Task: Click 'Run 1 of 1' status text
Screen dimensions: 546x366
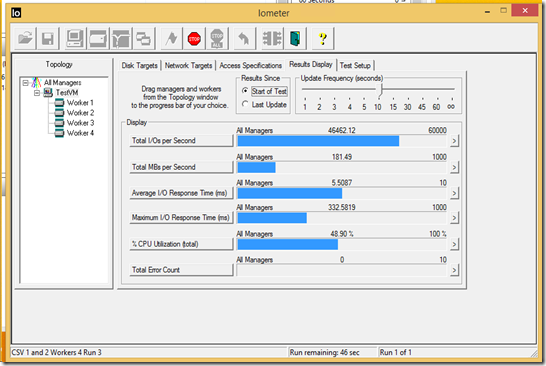Action: (x=395, y=352)
